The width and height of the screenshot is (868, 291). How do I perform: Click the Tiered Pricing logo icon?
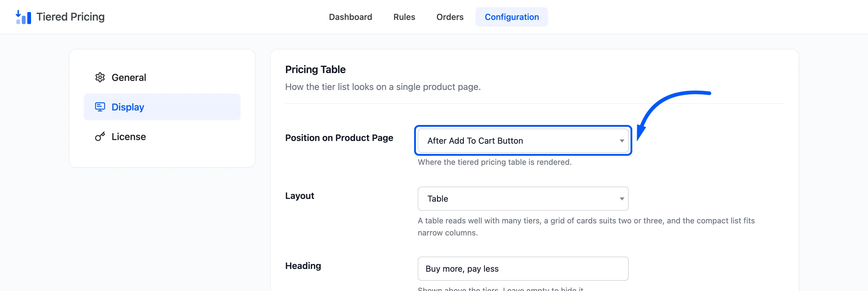[x=23, y=17]
